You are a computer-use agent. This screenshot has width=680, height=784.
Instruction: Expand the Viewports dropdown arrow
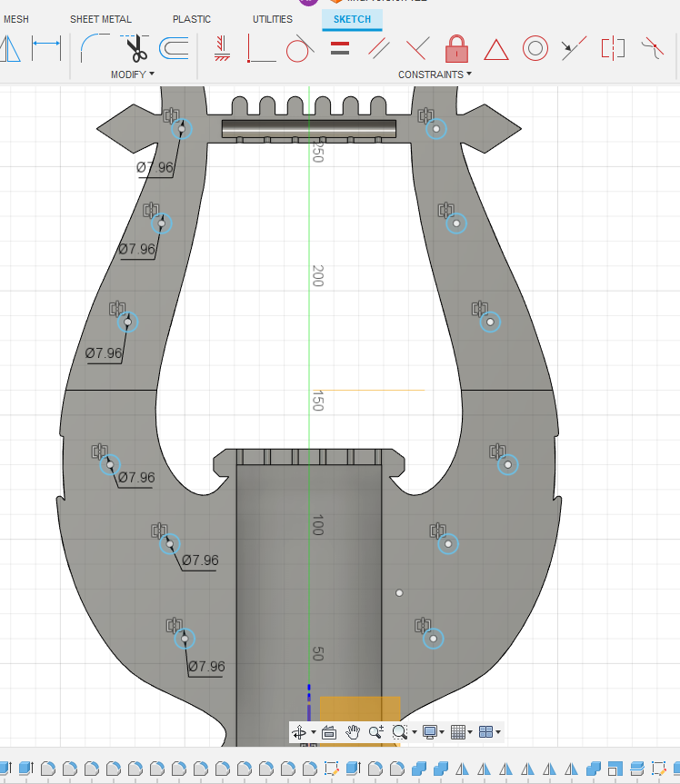[x=498, y=732]
